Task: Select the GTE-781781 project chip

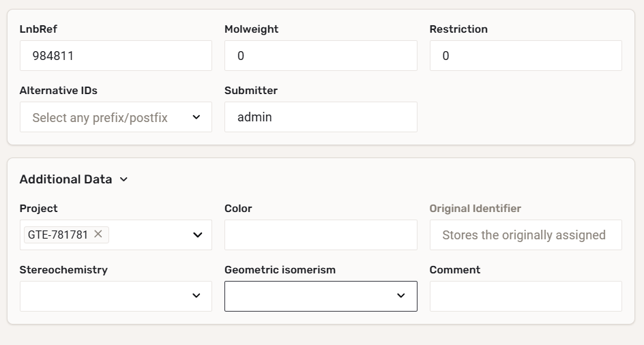Action: coord(58,235)
